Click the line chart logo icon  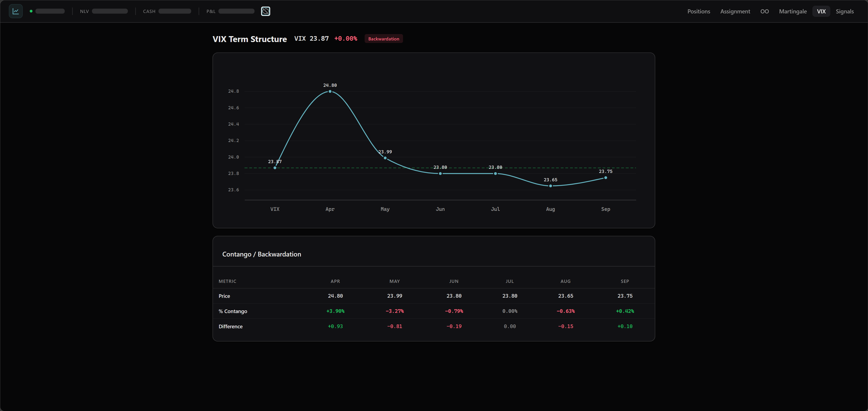[15, 11]
